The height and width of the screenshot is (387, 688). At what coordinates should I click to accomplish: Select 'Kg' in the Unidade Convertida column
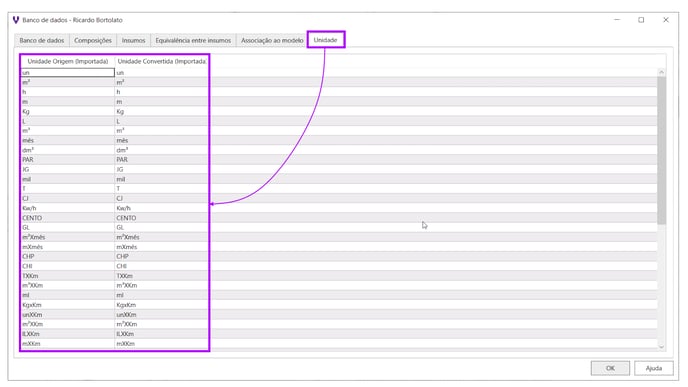(x=161, y=111)
